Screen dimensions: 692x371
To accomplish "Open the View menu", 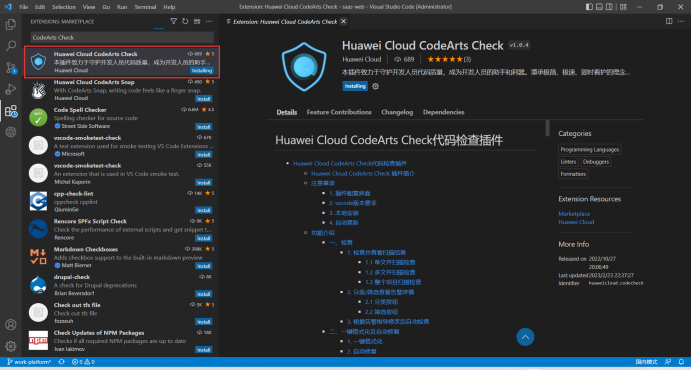I will click(x=89, y=7).
